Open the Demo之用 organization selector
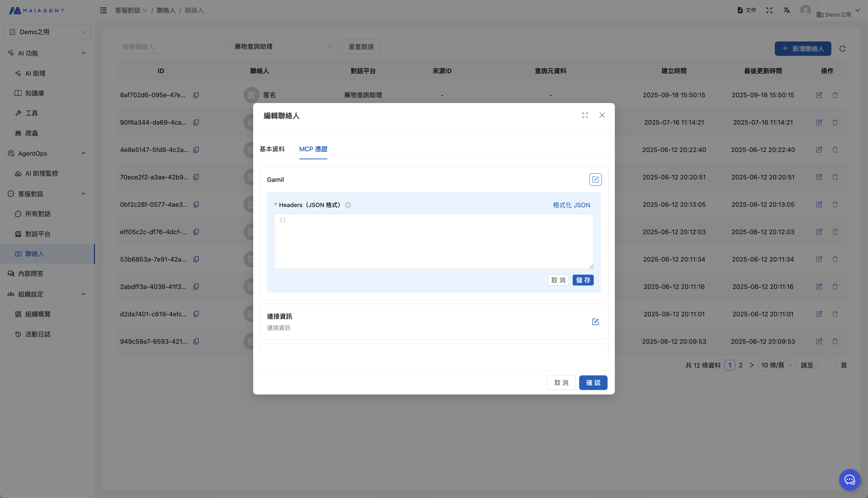Image resolution: width=868 pixels, height=498 pixels. coord(47,32)
